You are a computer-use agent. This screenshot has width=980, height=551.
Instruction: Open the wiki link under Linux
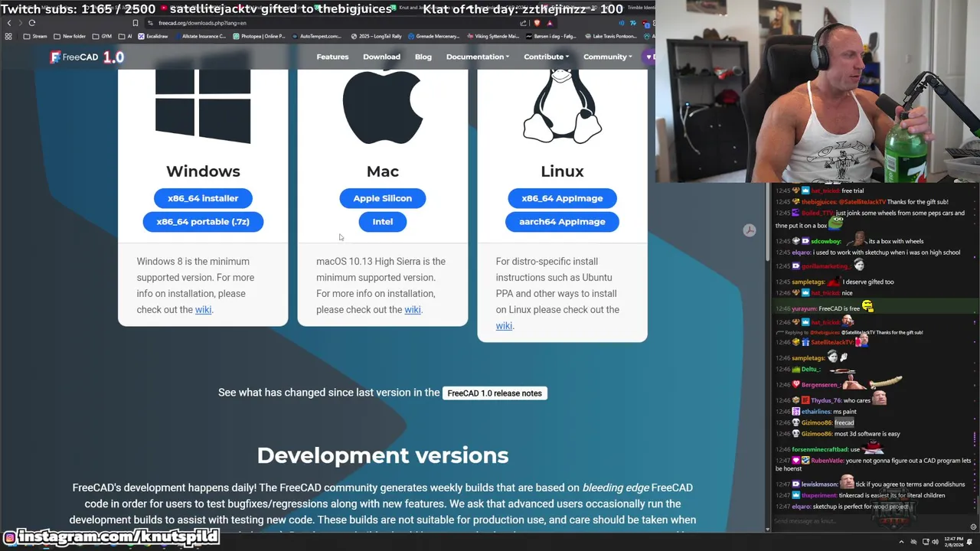tap(504, 325)
